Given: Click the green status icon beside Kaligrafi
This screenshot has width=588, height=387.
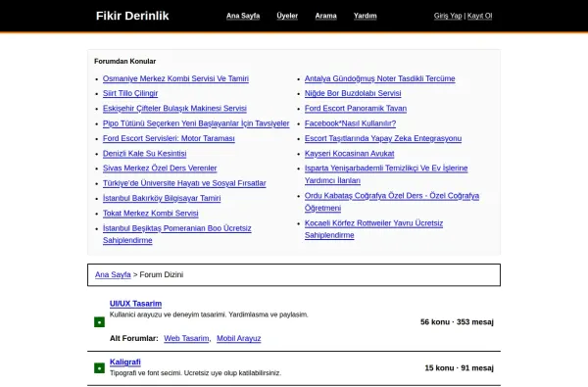Looking at the screenshot, I should (99, 368).
